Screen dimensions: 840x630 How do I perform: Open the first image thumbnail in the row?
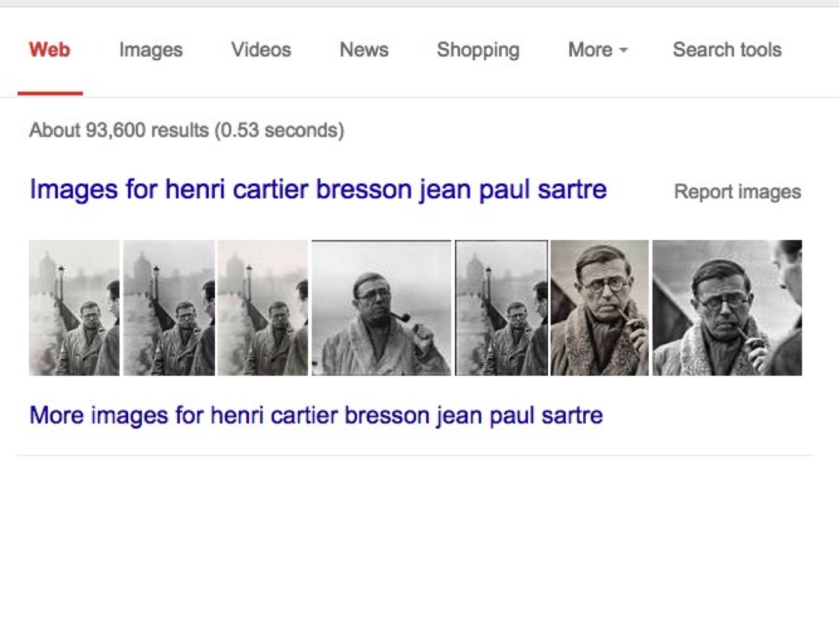(x=74, y=308)
